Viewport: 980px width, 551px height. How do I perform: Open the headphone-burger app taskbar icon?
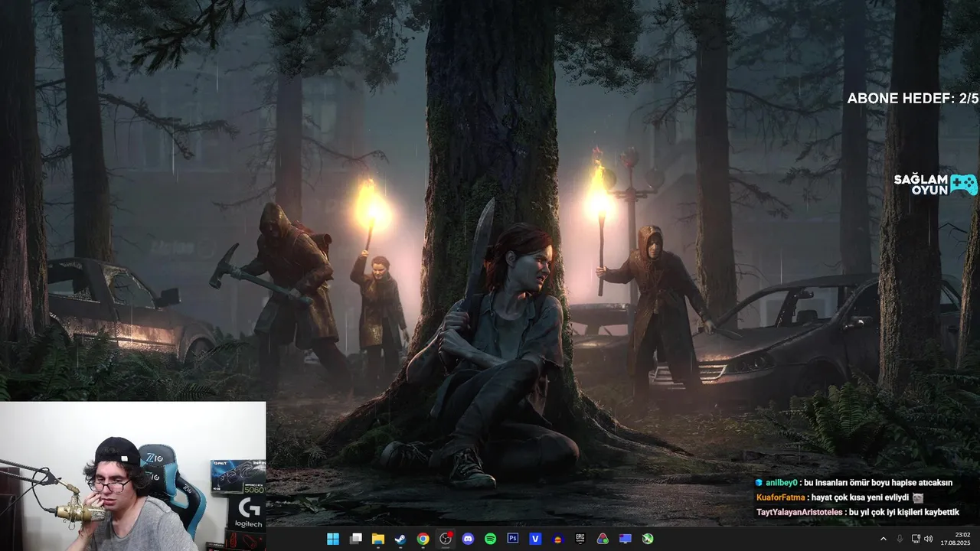(558, 539)
